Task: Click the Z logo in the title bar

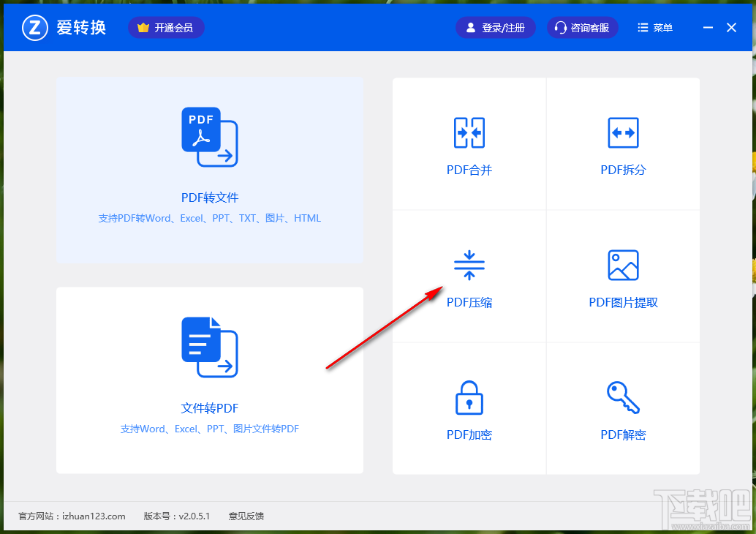Action: [34, 27]
